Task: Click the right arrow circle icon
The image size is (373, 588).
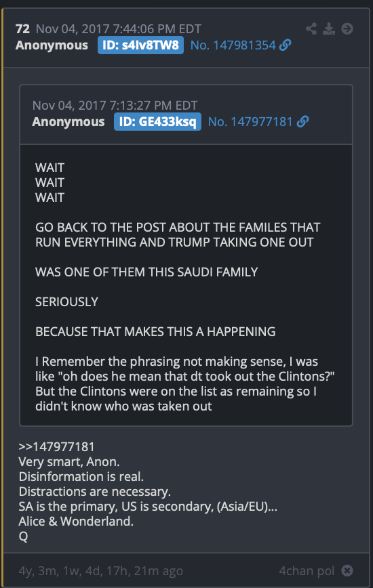Action: pos(347,28)
